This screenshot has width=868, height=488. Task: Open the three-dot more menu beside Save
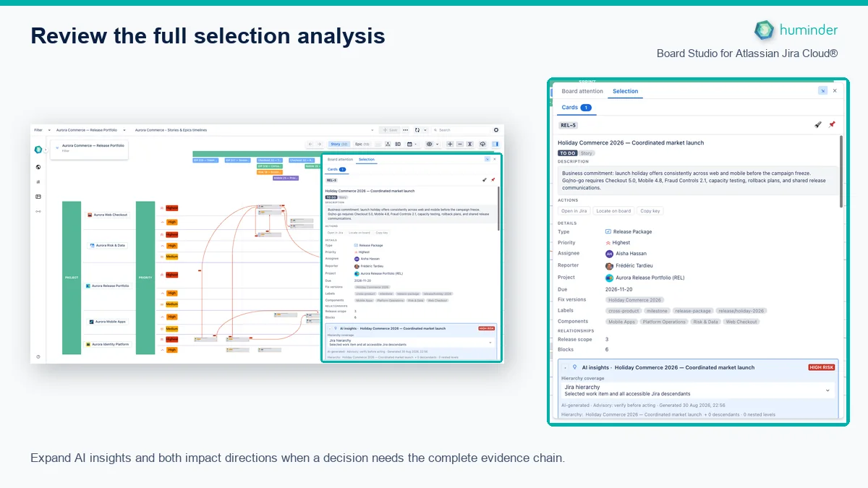click(405, 130)
